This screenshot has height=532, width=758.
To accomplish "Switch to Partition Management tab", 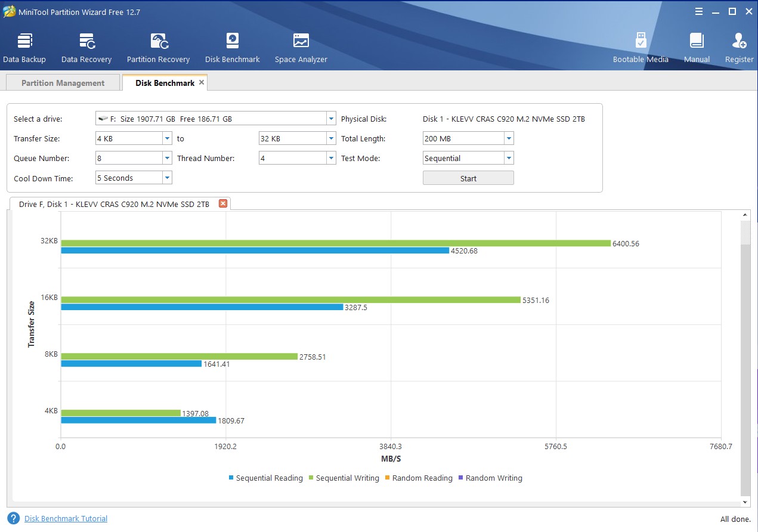I will point(63,83).
